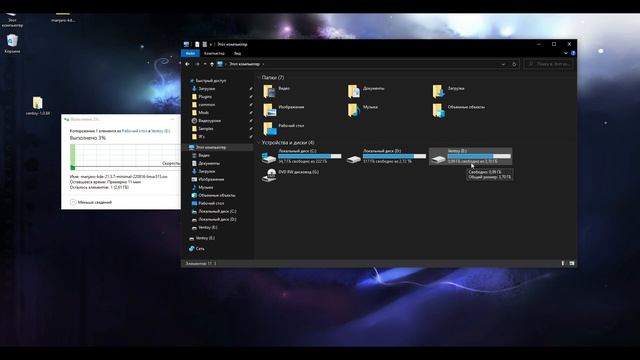Open the Файл ribbon tab
The height and width of the screenshot is (360, 640).
coord(190,53)
